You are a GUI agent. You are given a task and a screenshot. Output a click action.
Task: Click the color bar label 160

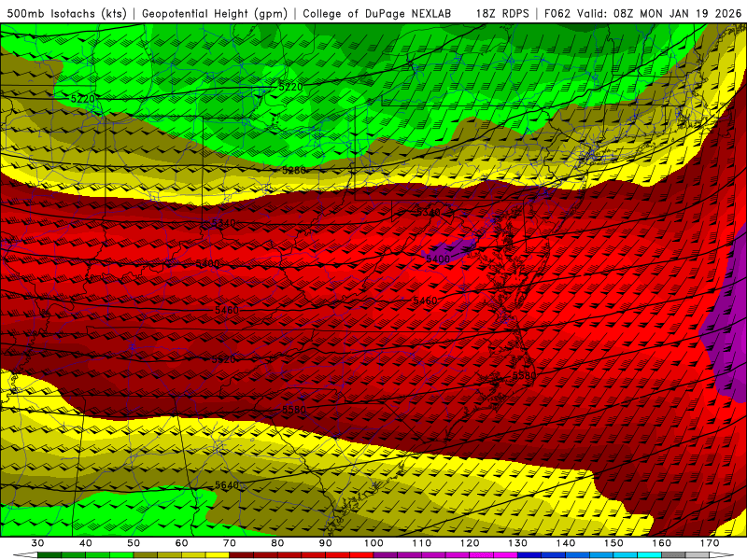(662, 543)
